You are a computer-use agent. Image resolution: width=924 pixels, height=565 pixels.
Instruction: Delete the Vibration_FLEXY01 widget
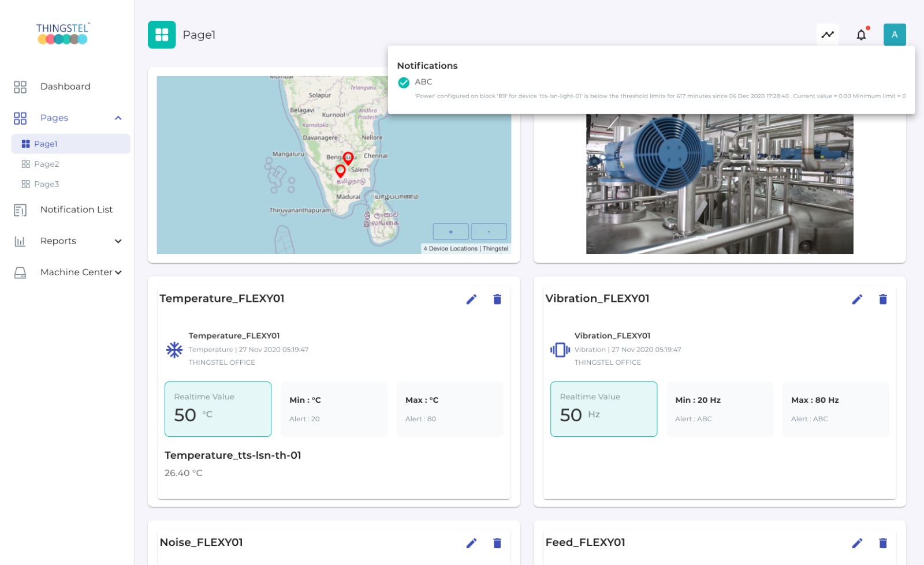(x=882, y=299)
